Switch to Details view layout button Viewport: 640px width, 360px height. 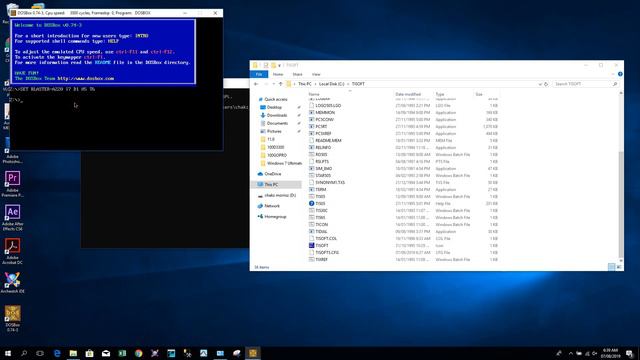point(611,267)
